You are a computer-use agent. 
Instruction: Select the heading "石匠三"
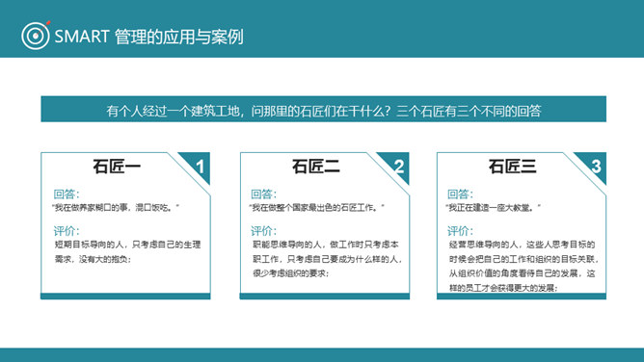pos(513,167)
